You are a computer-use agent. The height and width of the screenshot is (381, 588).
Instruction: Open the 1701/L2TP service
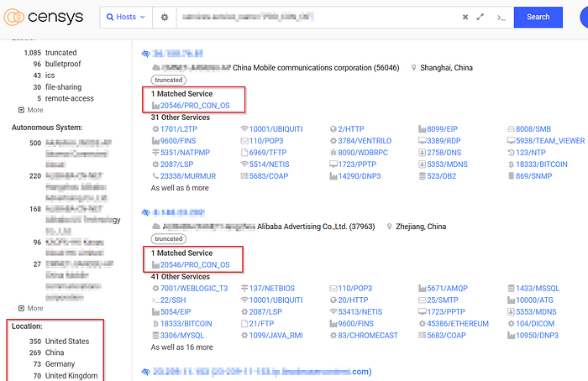tap(179, 129)
